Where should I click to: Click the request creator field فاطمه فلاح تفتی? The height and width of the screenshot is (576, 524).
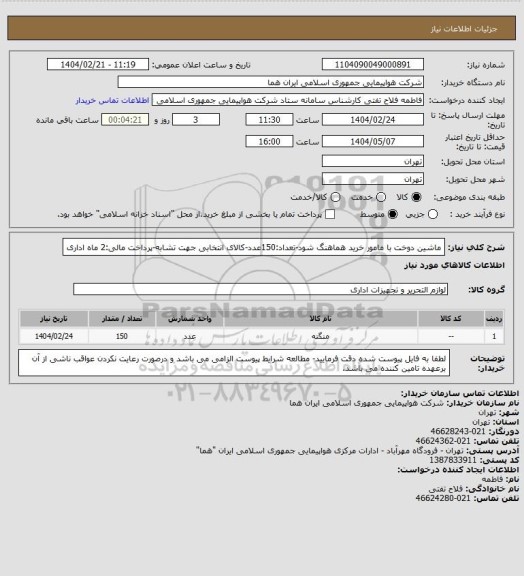click(288, 100)
